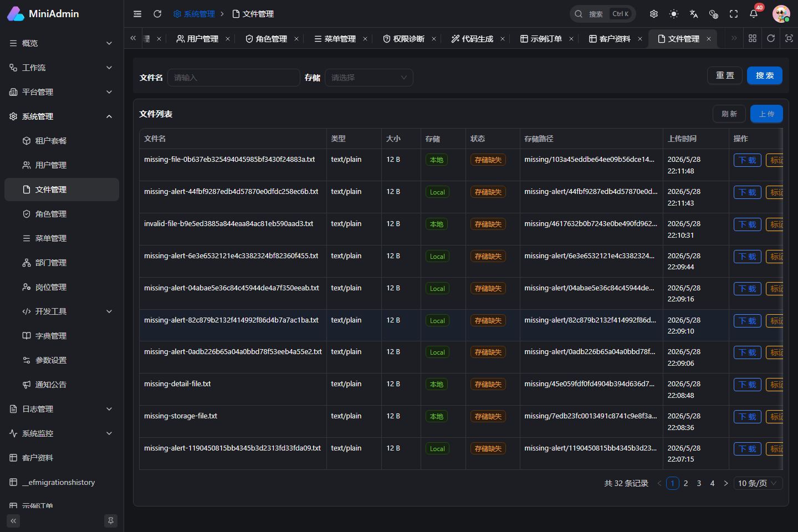
Task: Open the 10 条/页 page size dropdown
Action: [758, 483]
